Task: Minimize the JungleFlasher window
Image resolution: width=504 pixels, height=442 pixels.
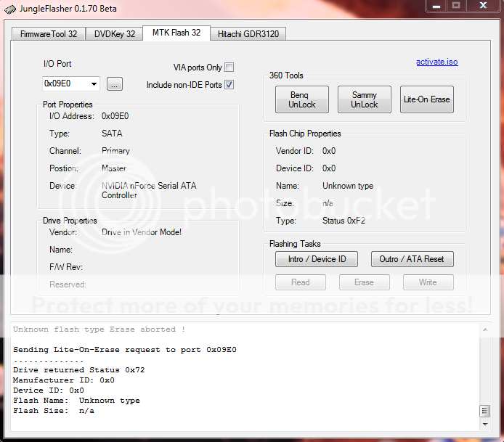Action: [x=436, y=6]
